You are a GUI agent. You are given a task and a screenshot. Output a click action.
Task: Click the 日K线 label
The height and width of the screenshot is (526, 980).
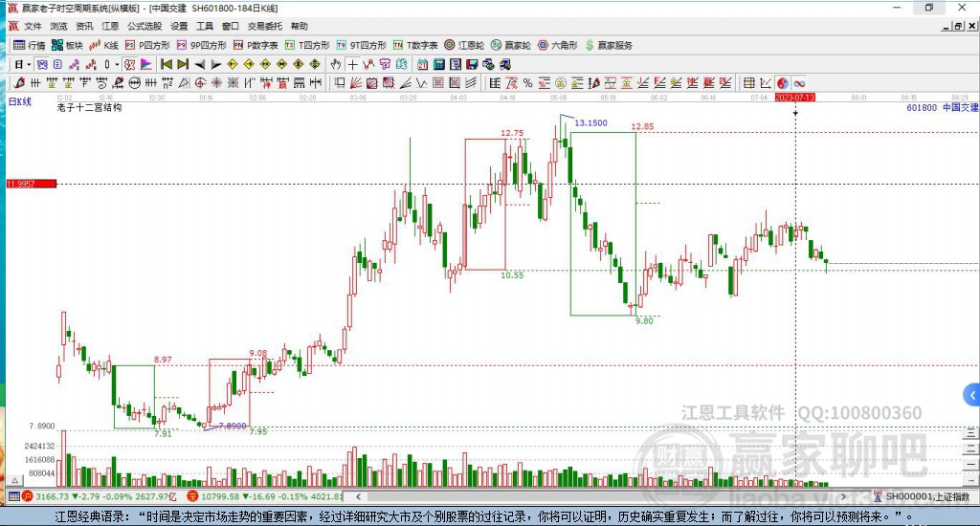click(19, 101)
